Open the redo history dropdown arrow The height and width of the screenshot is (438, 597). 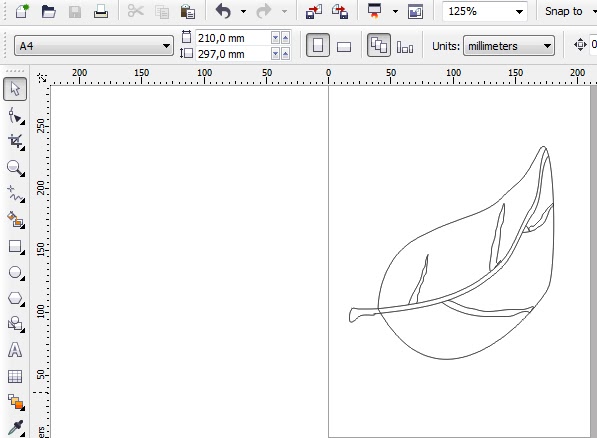(x=284, y=11)
